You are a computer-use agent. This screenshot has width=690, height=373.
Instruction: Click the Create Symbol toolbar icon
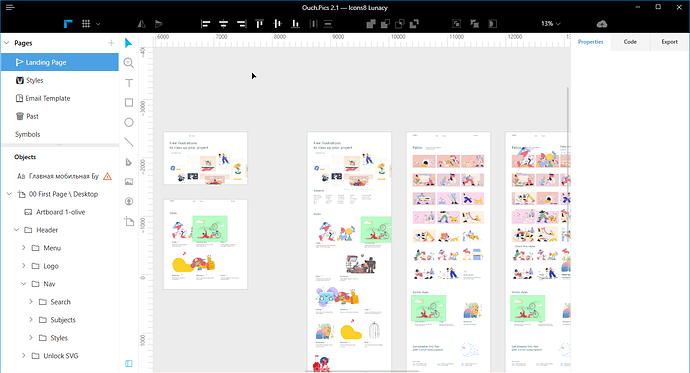pyautogui.click(x=456, y=24)
